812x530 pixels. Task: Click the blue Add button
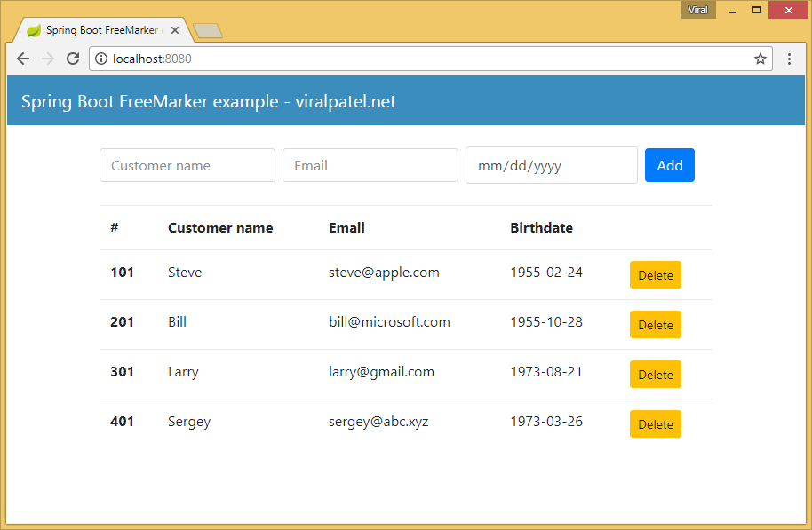670,166
